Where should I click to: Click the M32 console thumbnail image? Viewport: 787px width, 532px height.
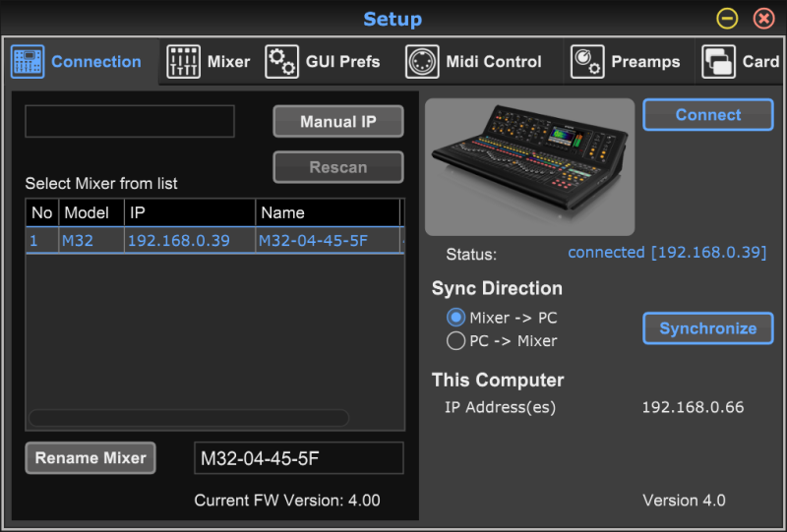(529, 166)
